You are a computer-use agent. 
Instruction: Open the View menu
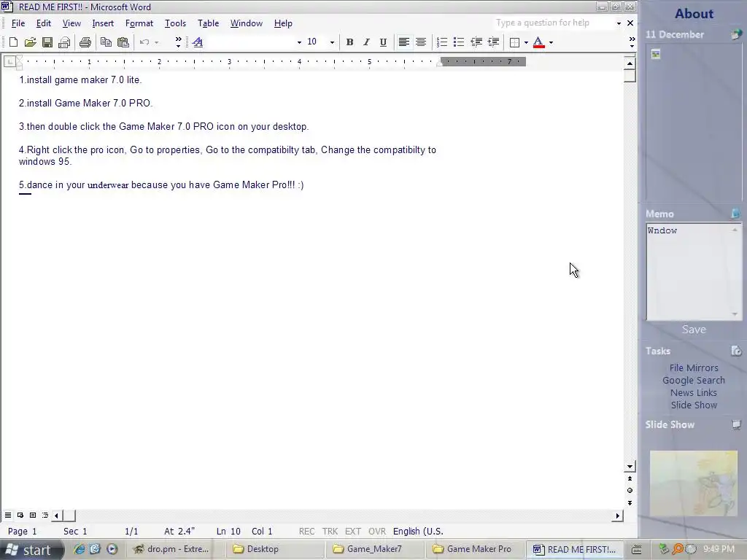point(71,23)
